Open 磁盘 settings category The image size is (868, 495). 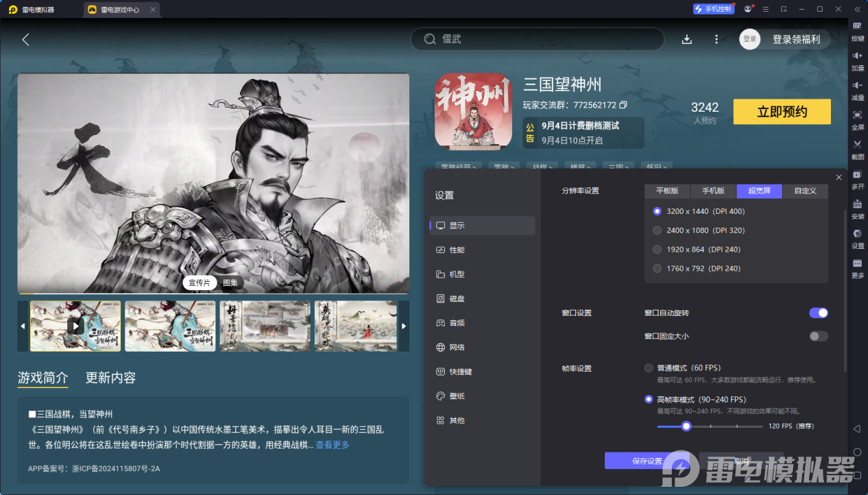click(482, 299)
